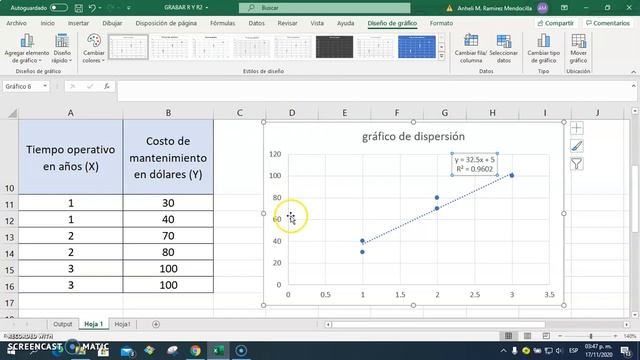Click the Buscar search box

pyautogui.click(x=324, y=8)
